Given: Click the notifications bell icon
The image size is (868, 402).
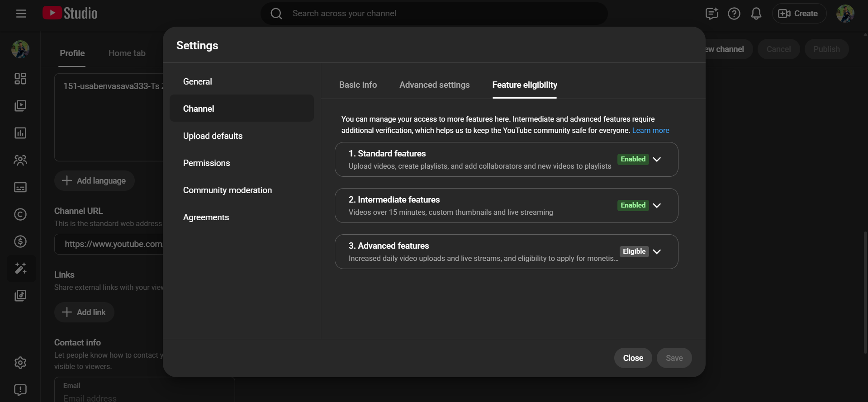Looking at the screenshot, I should click(756, 14).
